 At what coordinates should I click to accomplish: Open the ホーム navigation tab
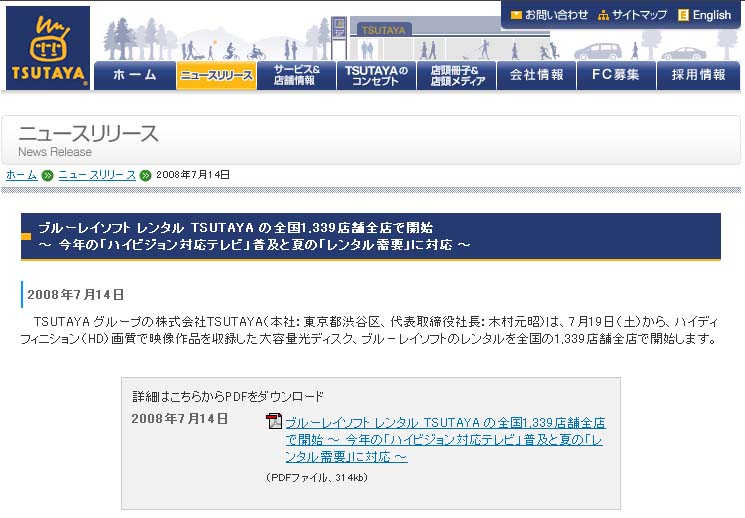135,75
